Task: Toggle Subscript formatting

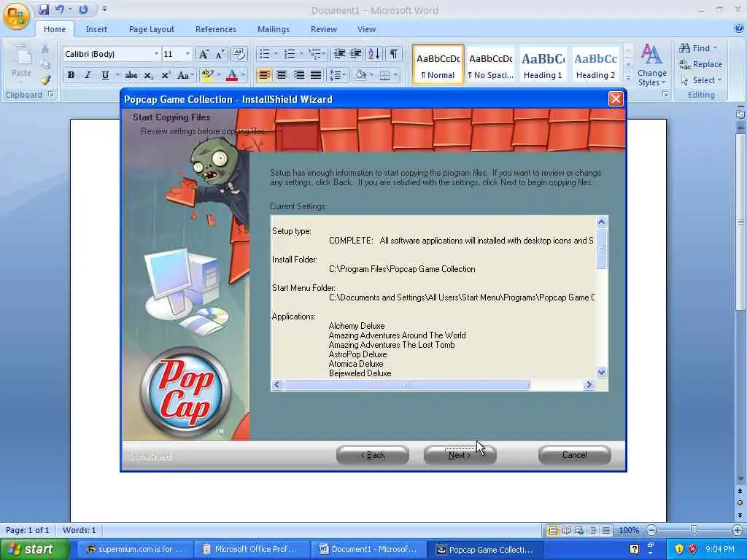Action: [149, 75]
